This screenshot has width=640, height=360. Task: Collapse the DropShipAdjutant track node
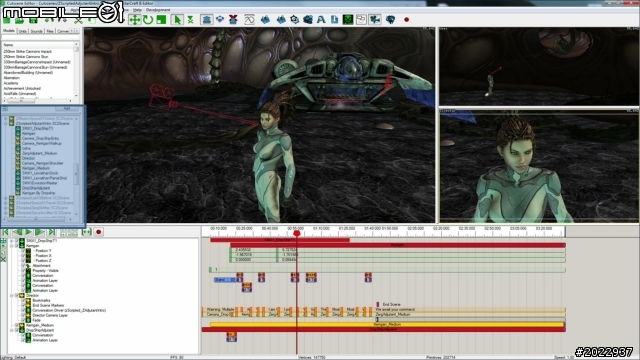coord(12,330)
